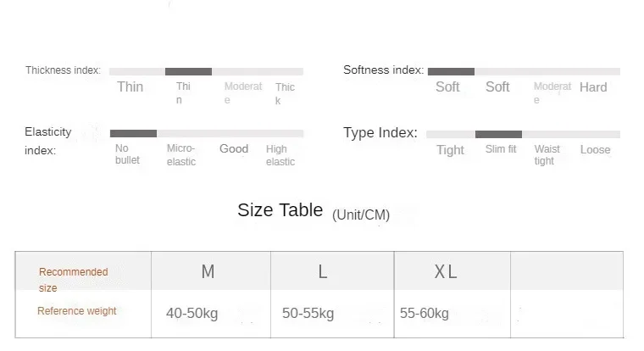Pick the Good elasticity label
644x351 pixels.
click(234, 149)
